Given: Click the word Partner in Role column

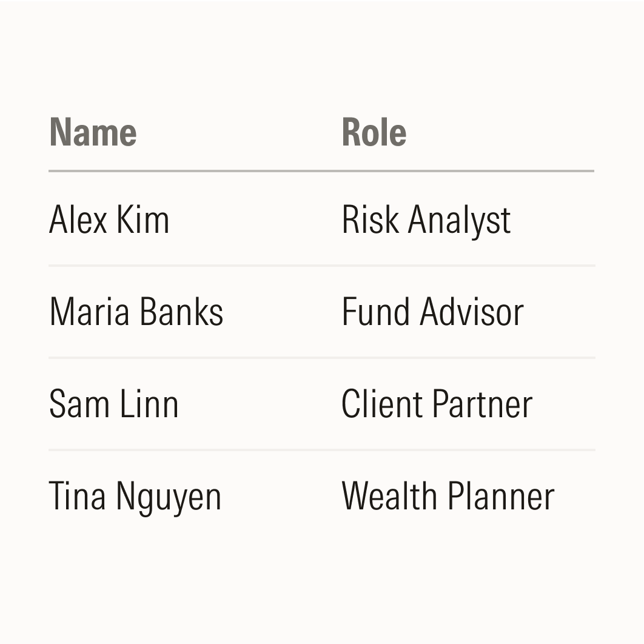Looking at the screenshot, I should coord(483,404).
